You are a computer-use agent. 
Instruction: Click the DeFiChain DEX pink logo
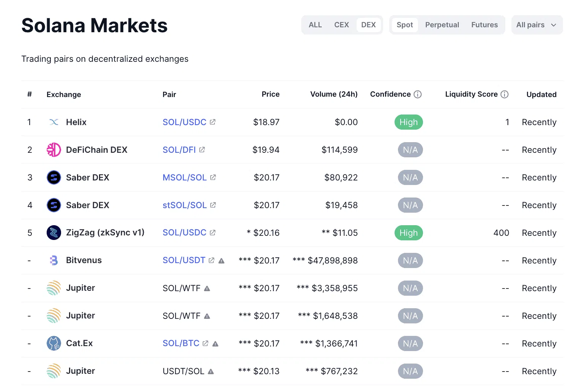click(x=54, y=150)
